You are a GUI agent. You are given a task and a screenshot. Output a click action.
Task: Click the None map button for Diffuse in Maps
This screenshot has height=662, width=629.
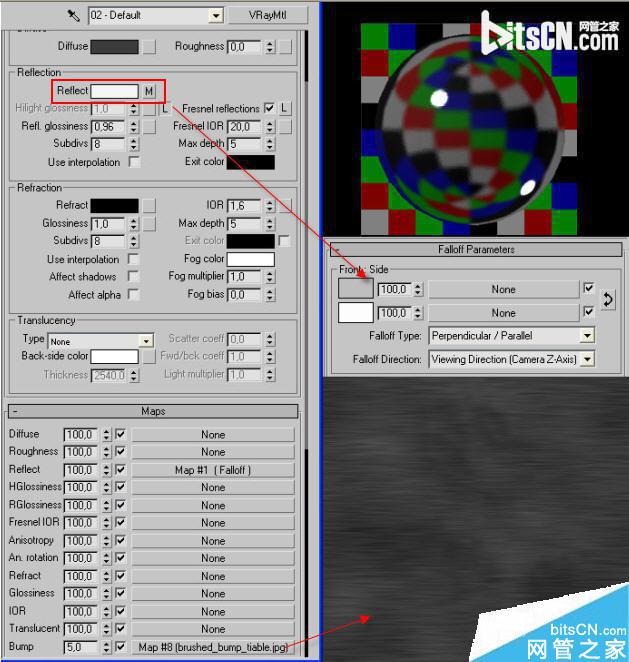pyautogui.click(x=213, y=434)
